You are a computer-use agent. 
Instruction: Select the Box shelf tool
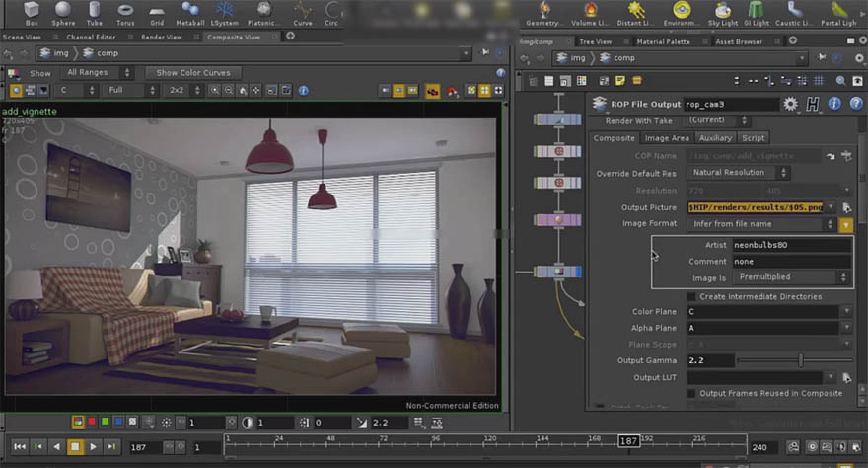pyautogui.click(x=32, y=13)
